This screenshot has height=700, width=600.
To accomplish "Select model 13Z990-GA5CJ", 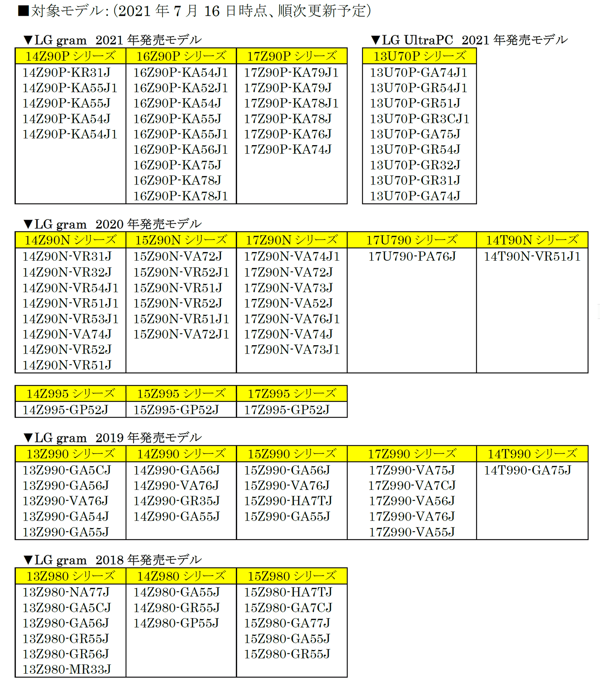I will coord(67,470).
